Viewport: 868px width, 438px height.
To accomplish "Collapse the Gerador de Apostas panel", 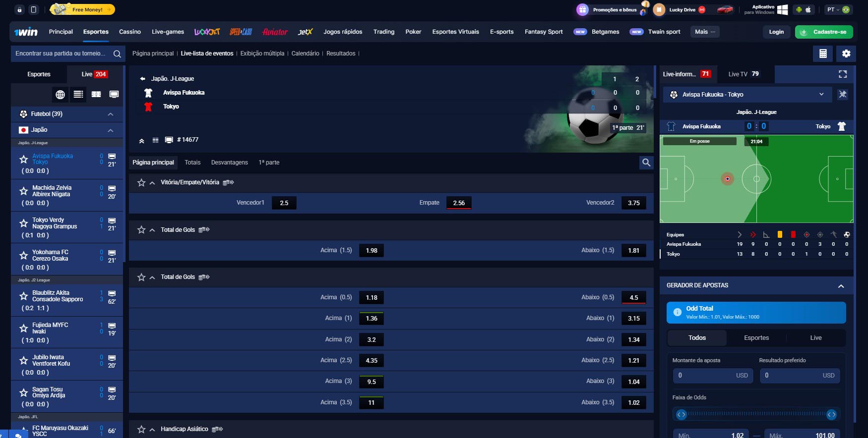I will coord(841,286).
